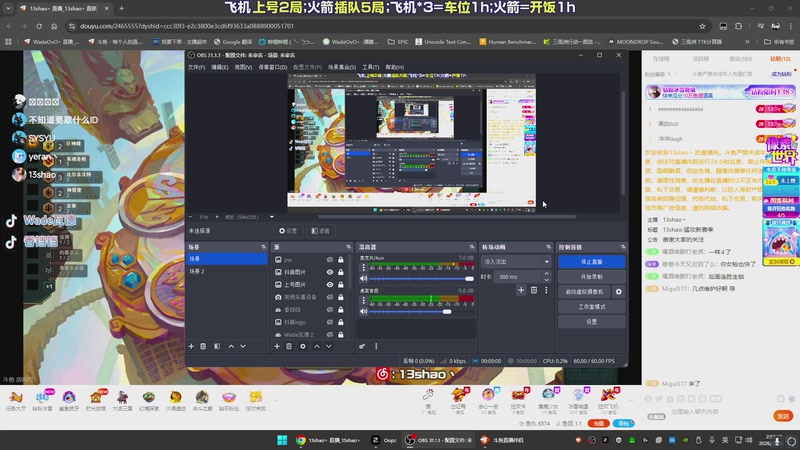
Task: Show the 抖音logo source
Action: [x=330, y=322]
